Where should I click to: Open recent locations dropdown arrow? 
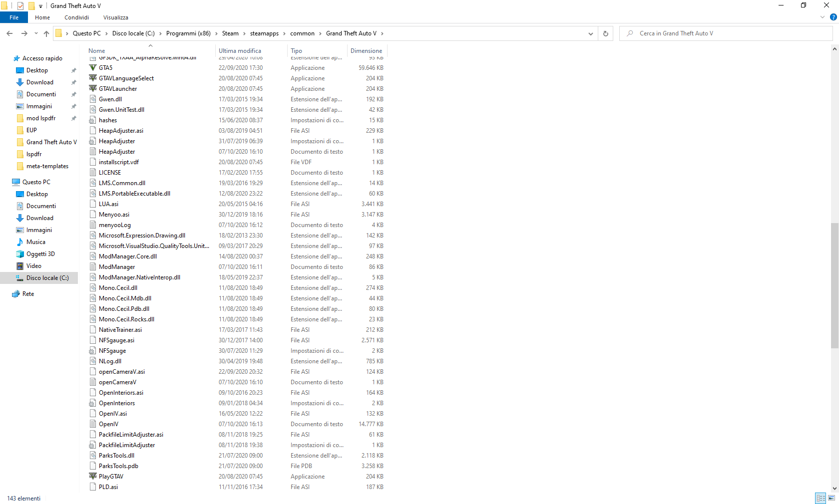coord(36,33)
